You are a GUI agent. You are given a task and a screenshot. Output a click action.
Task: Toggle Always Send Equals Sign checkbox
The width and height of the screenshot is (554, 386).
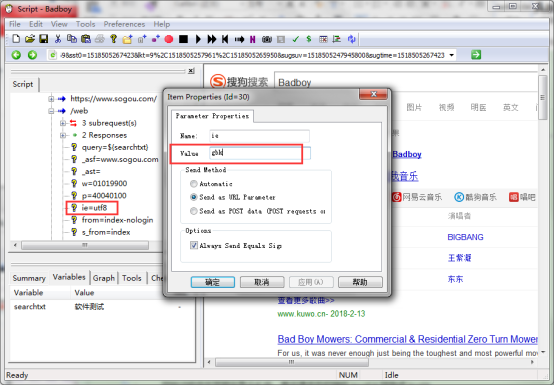pos(194,245)
